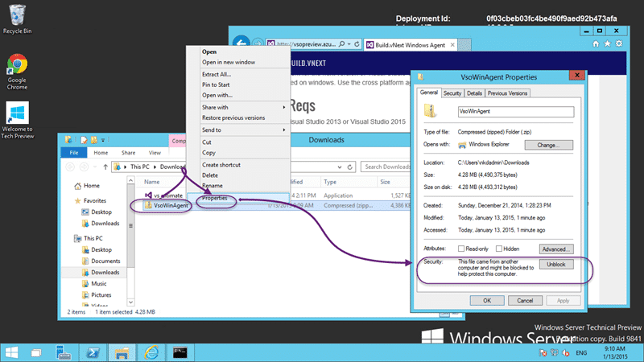The height and width of the screenshot is (362, 644).
Task: Open the Previous Versions tab
Action: point(507,93)
